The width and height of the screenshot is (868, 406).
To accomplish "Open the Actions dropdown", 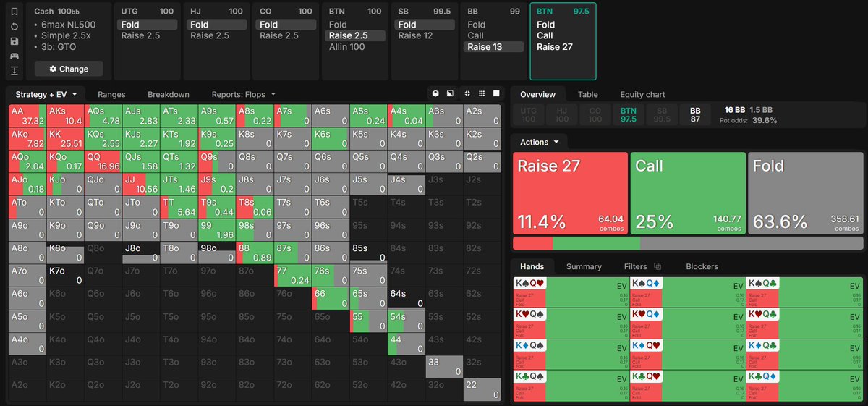I will coord(540,142).
